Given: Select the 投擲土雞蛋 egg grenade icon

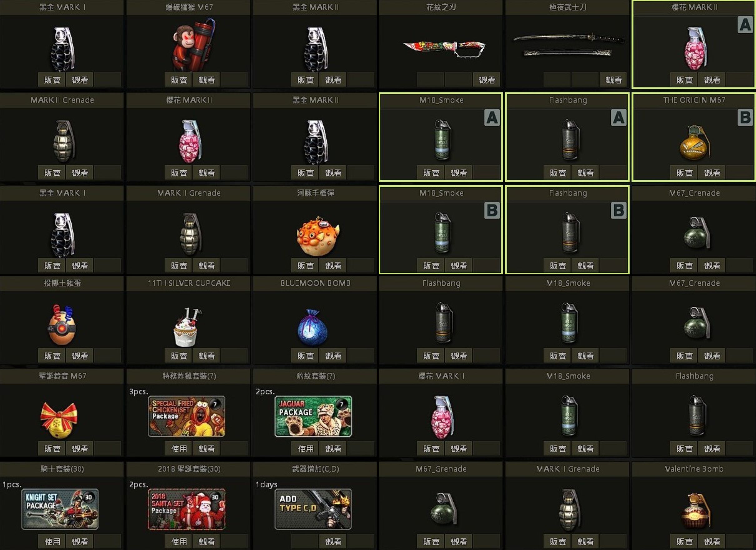Looking at the screenshot, I should (x=61, y=324).
